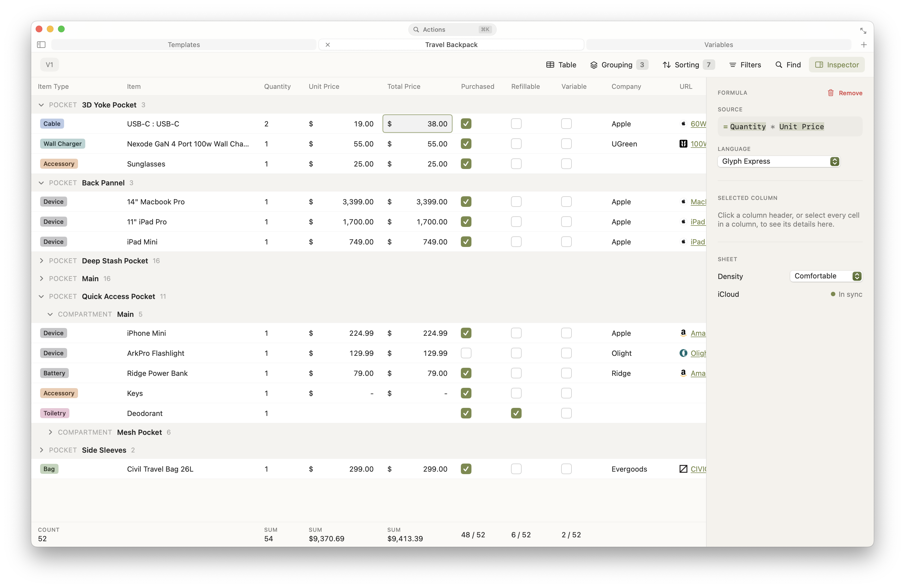Add a new tab with plus icon
This screenshot has width=905, height=588.
click(864, 45)
